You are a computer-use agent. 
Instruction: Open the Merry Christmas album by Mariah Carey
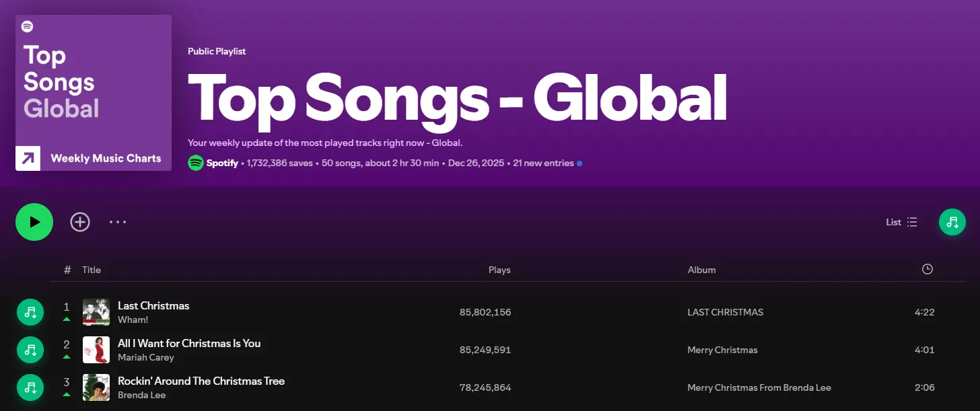(722, 350)
